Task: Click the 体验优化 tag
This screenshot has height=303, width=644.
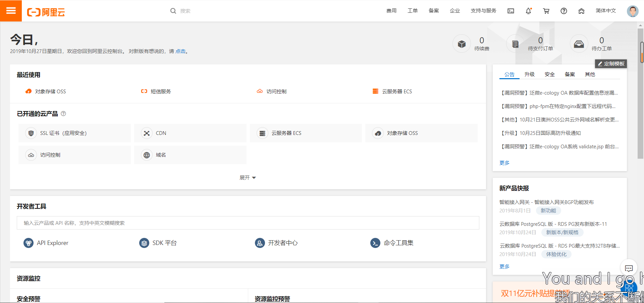Action: (x=556, y=254)
